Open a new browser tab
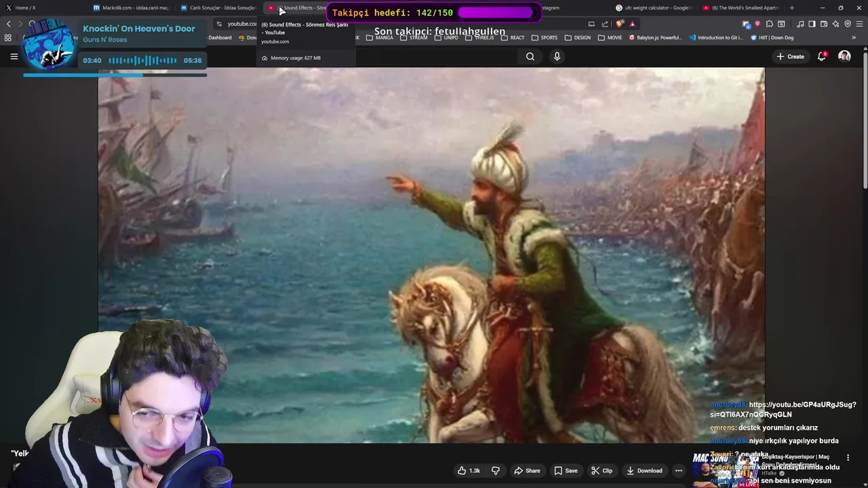868x488 pixels. [791, 7]
